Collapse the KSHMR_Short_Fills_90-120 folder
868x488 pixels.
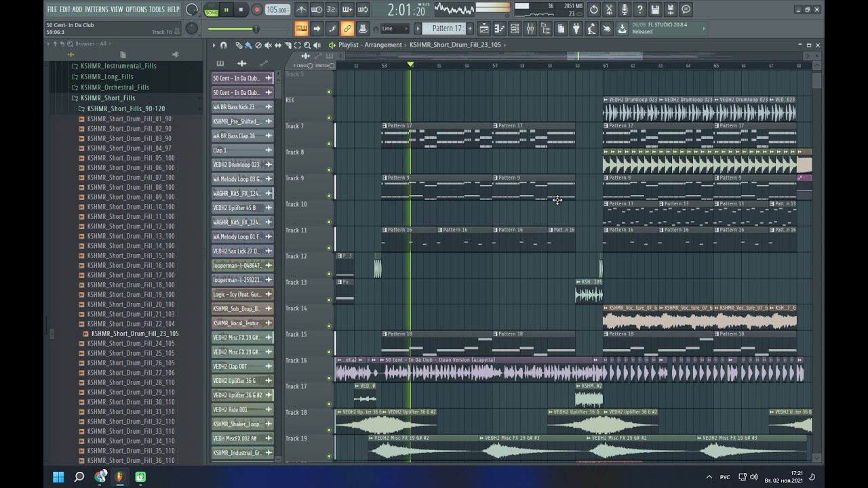[x=125, y=108]
